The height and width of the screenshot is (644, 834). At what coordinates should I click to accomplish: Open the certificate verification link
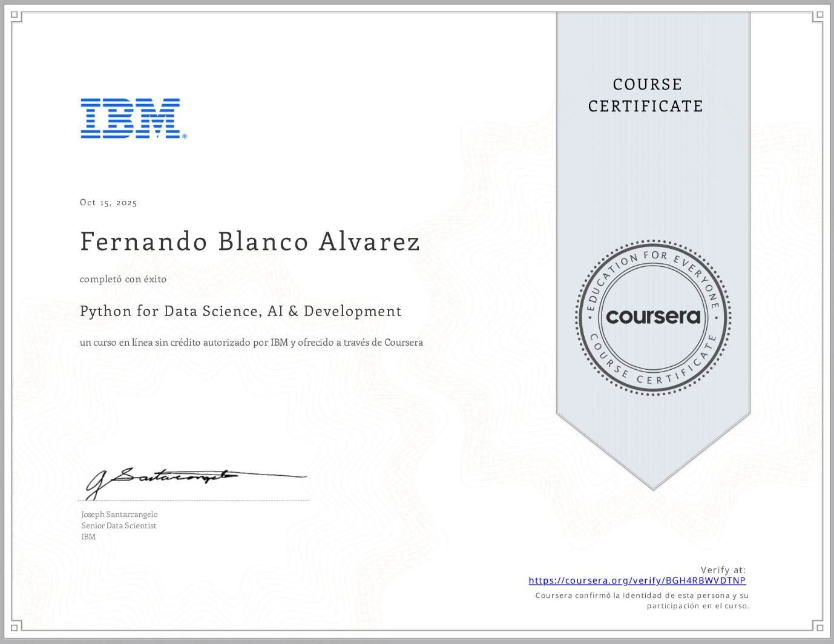tap(637, 580)
